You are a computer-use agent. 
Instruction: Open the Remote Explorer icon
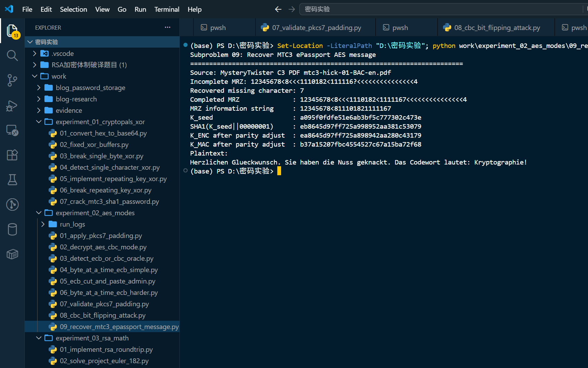click(12, 130)
